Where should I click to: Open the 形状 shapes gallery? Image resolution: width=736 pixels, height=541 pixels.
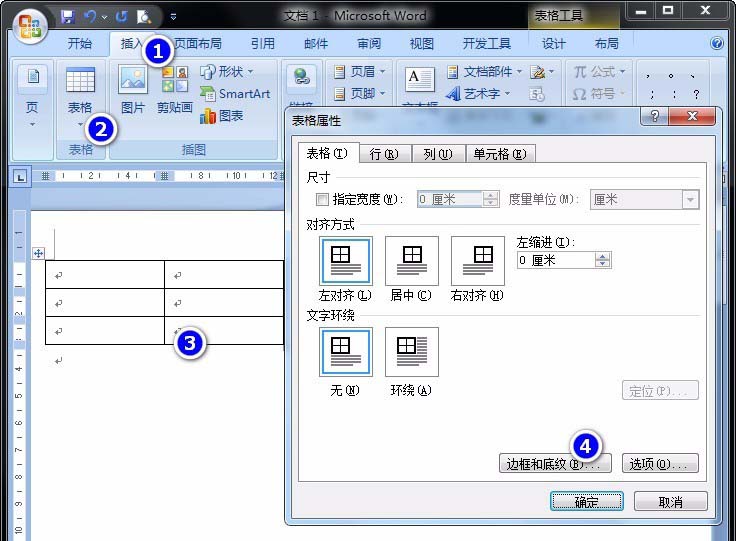pyautogui.click(x=227, y=72)
